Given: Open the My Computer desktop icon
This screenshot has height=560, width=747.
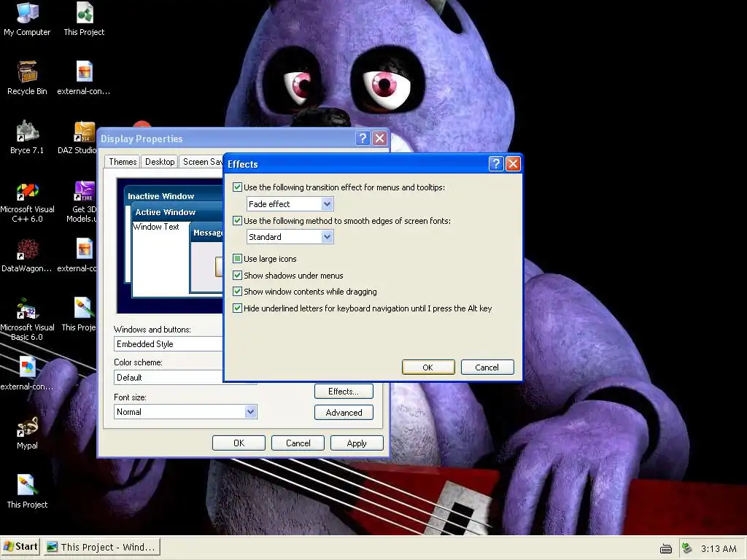Looking at the screenshot, I should click(x=27, y=19).
